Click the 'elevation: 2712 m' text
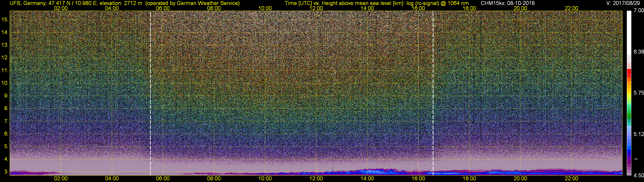This screenshot has width=644, height=182. point(121,3)
